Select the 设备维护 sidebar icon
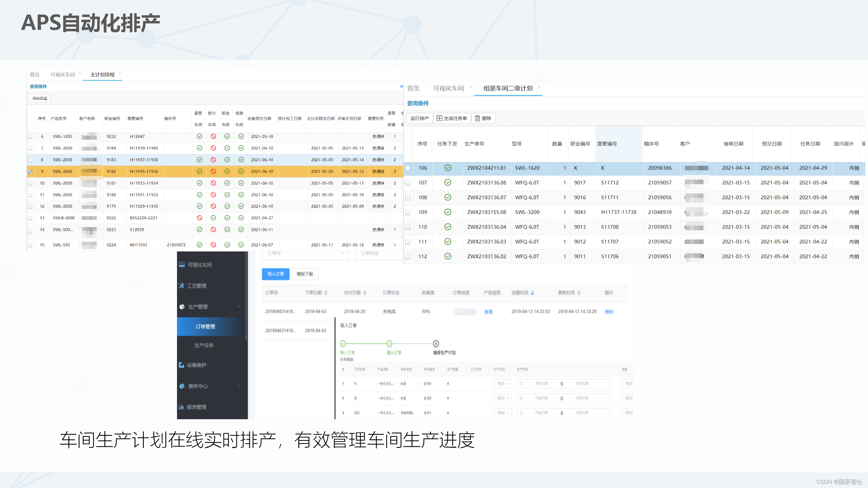Viewport: 868px width, 488px height. [x=181, y=365]
